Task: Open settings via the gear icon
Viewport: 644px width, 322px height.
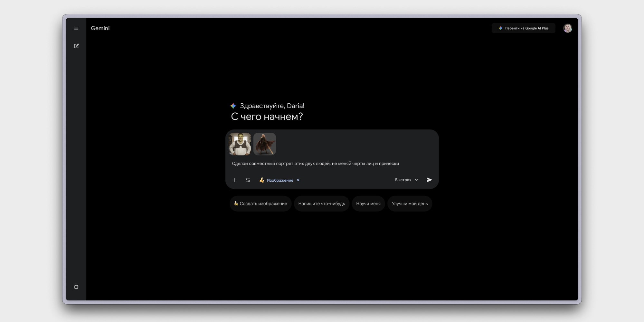Action: (76, 287)
